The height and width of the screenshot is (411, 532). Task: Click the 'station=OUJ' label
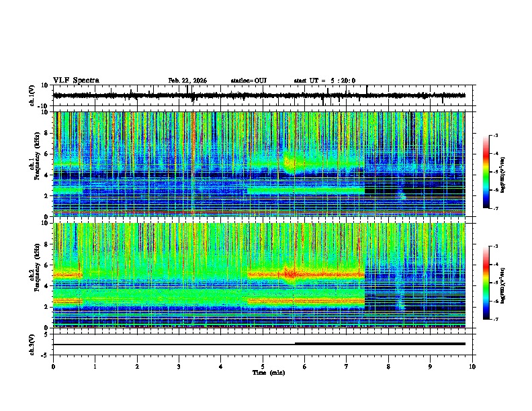pos(249,81)
